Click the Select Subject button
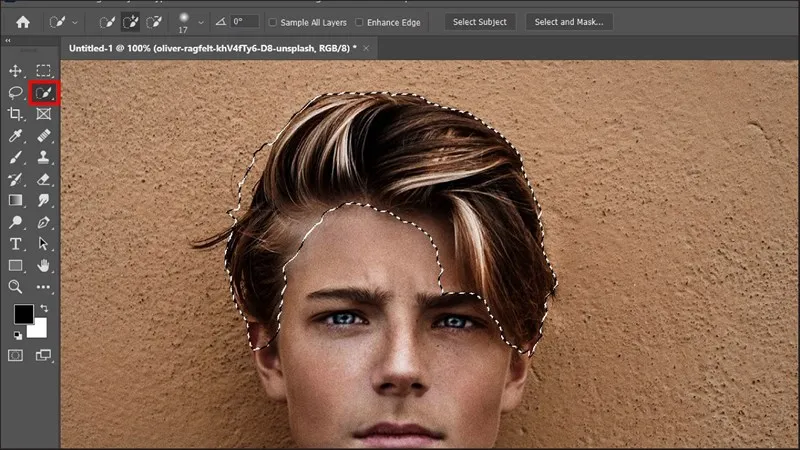 pos(480,22)
